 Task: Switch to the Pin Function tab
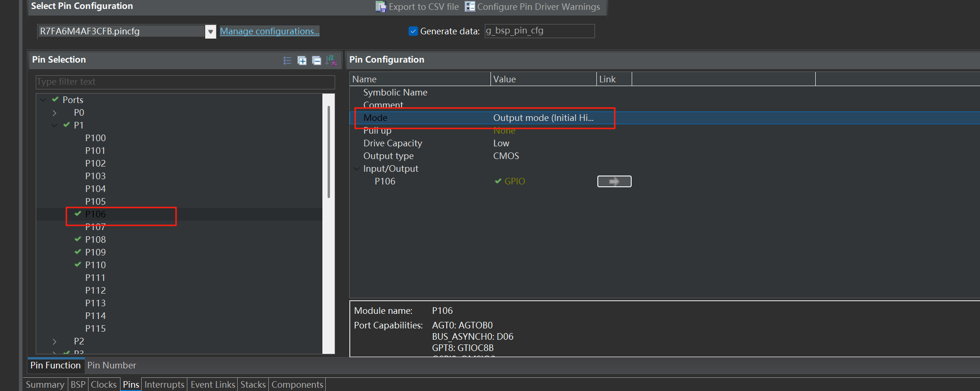(56, 365)
